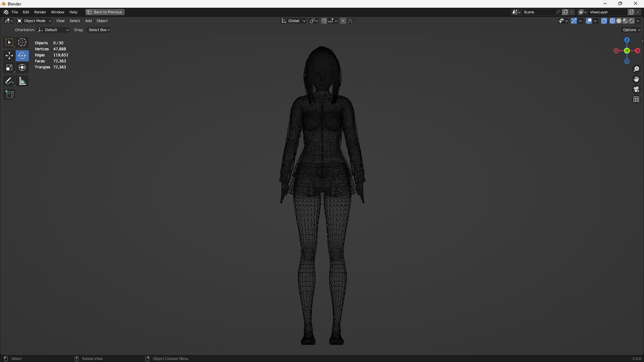Image resolution: width=644 pixels, height=362 pixels.
Task: Open the viewport View menu
Action: pyautogui.click(x=61, y=21)
